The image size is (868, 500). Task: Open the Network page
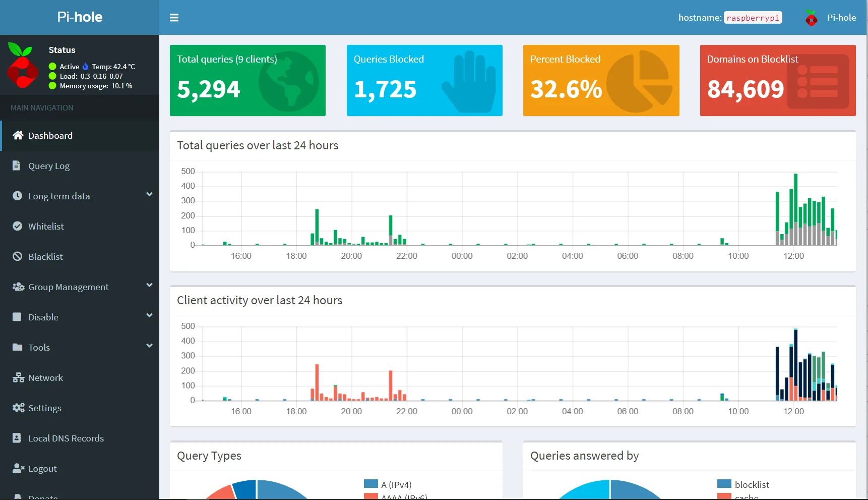click(x=80, y=377)
